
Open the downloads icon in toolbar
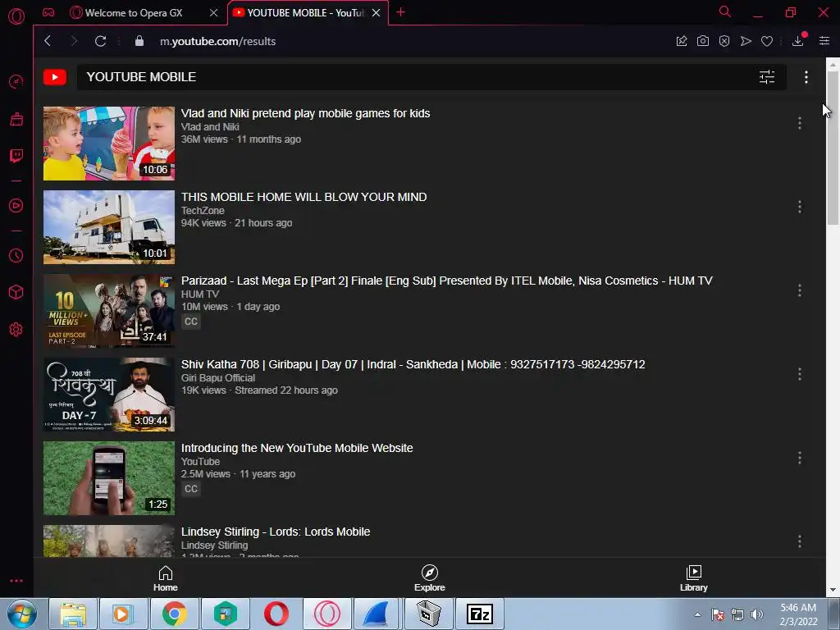(798, 41)
